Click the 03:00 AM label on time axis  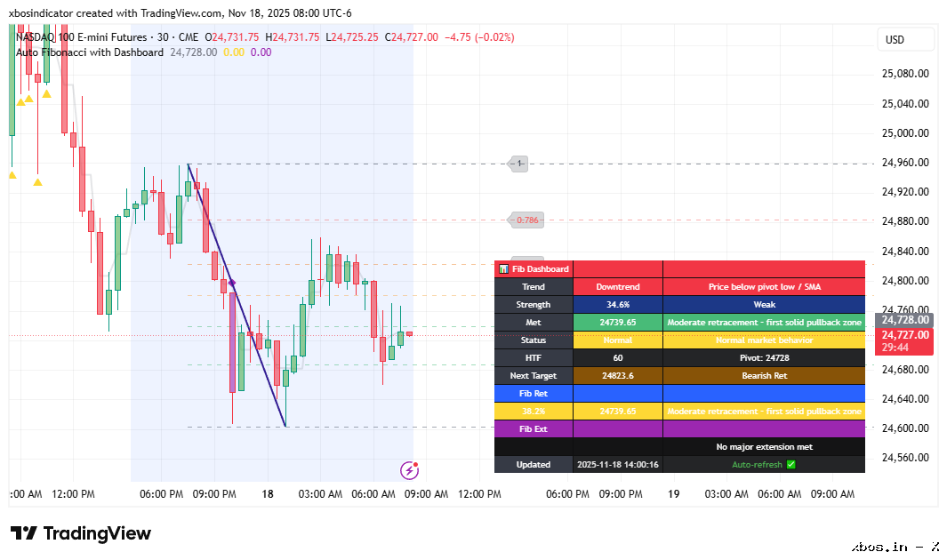pyautogui.click(x=320, y=493)
